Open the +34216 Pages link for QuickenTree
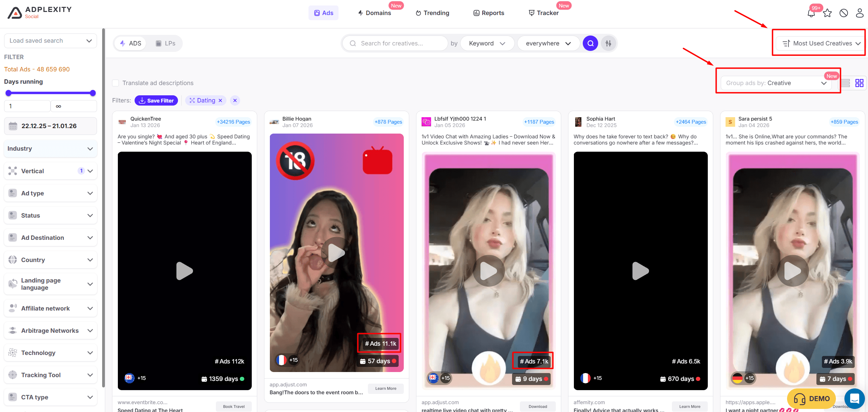 tap(233, 122)
